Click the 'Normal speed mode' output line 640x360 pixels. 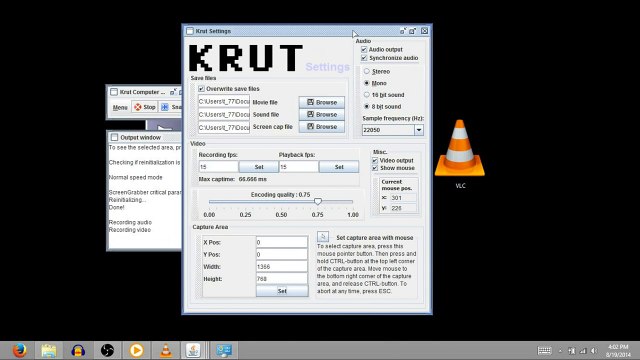pyautogui.click(x=136, y=178)
